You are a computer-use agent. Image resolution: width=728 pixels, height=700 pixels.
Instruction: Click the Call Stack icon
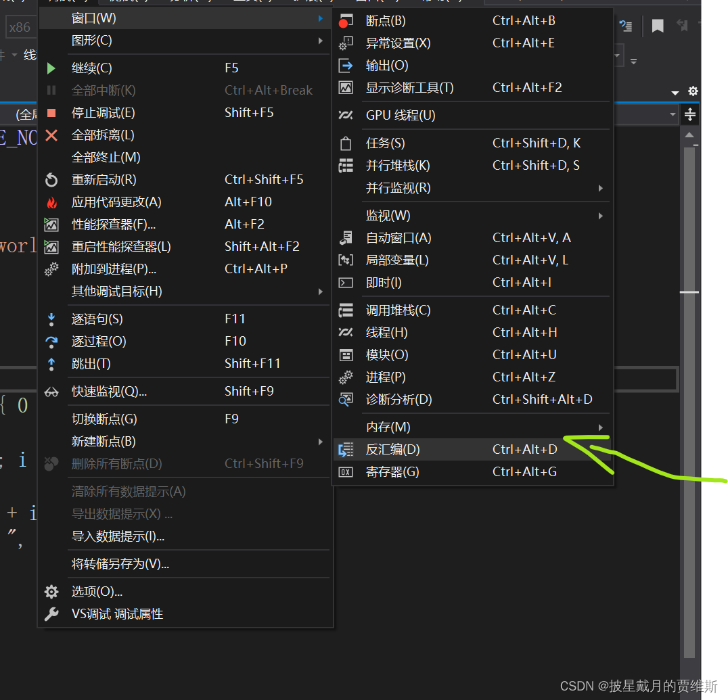[x=346, y=310]
